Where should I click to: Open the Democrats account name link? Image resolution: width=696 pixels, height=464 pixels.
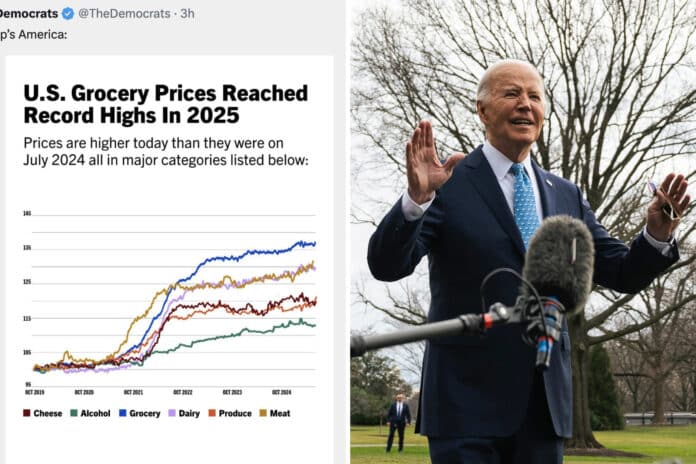click(x=29, y=14)
